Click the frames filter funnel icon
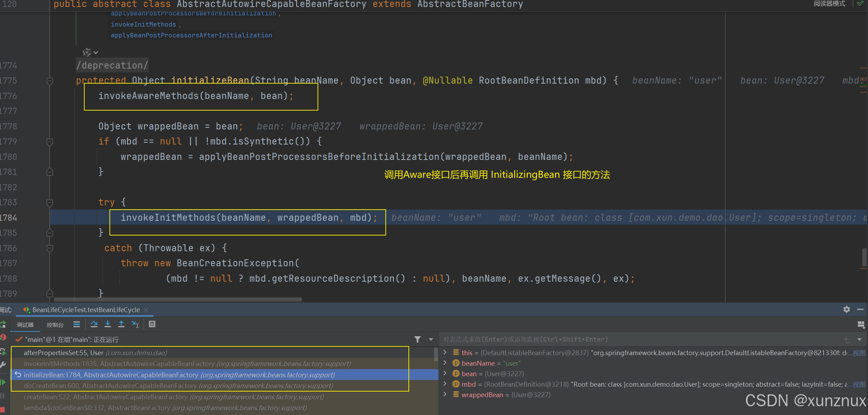868x415 pixels. [418, 339]
